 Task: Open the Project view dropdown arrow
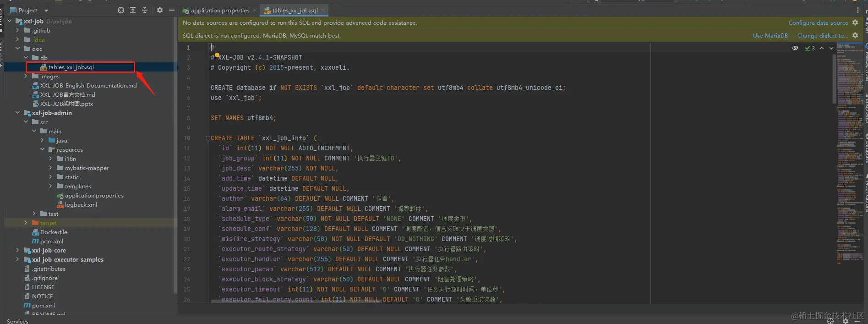(x=46, y=10)
